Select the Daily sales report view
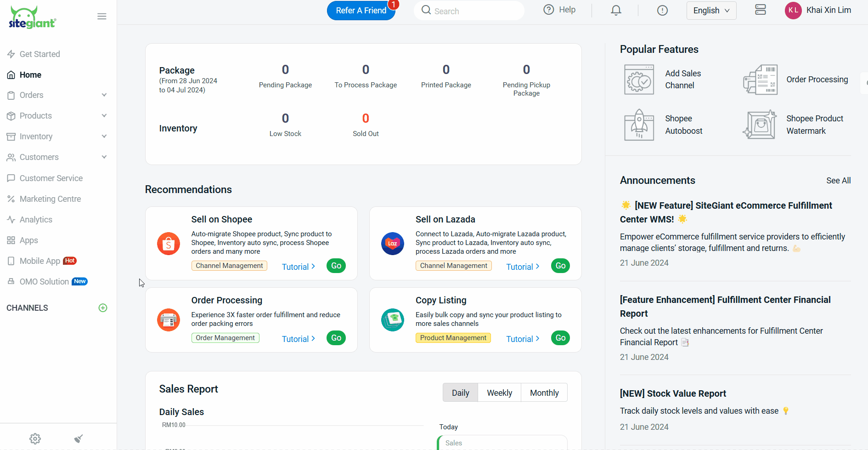Screen dimensions: 868x450 point(460,393)
